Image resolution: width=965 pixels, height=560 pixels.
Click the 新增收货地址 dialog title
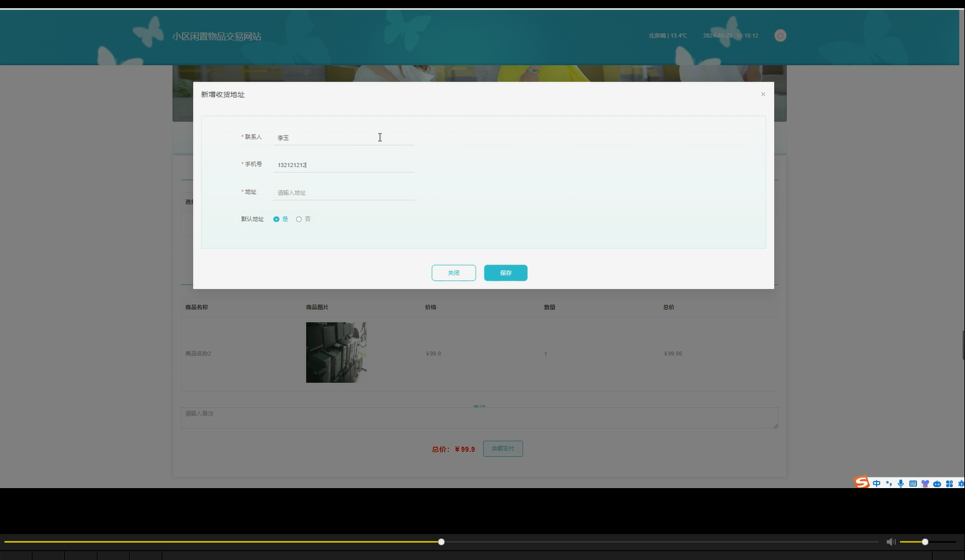click(223, 95)
